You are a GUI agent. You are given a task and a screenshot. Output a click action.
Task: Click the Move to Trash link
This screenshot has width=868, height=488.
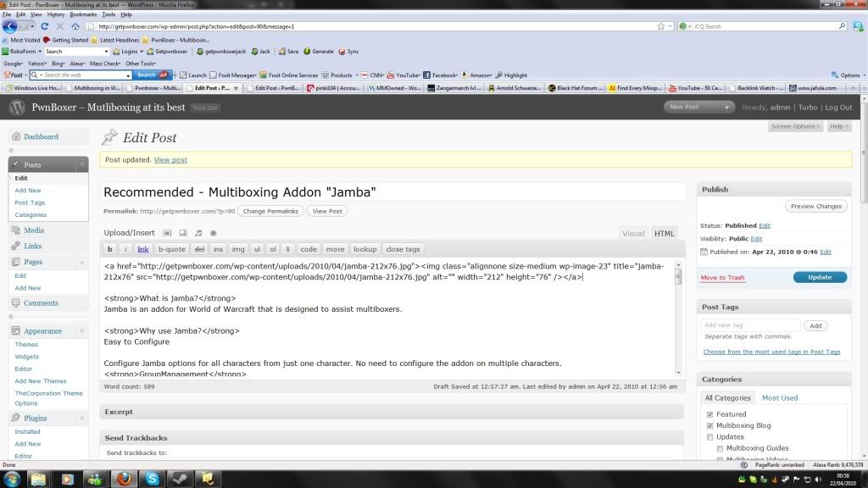tap(722, 278)
